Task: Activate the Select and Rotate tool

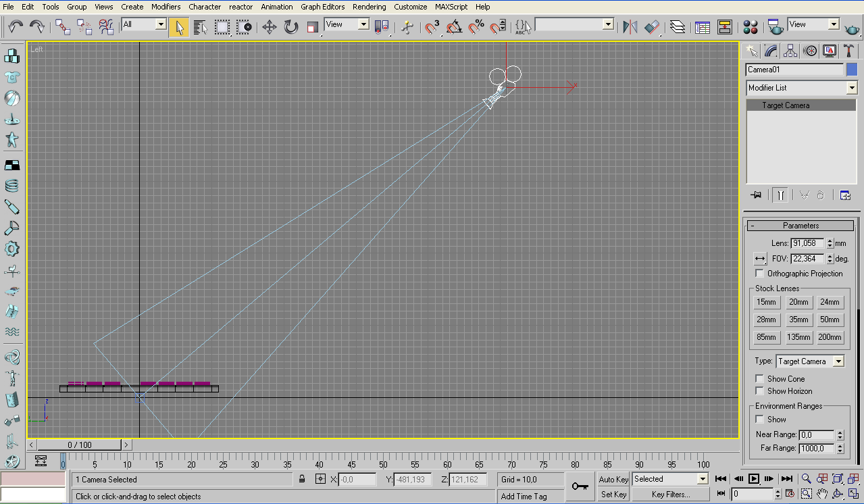Action: tap(291, 27)
